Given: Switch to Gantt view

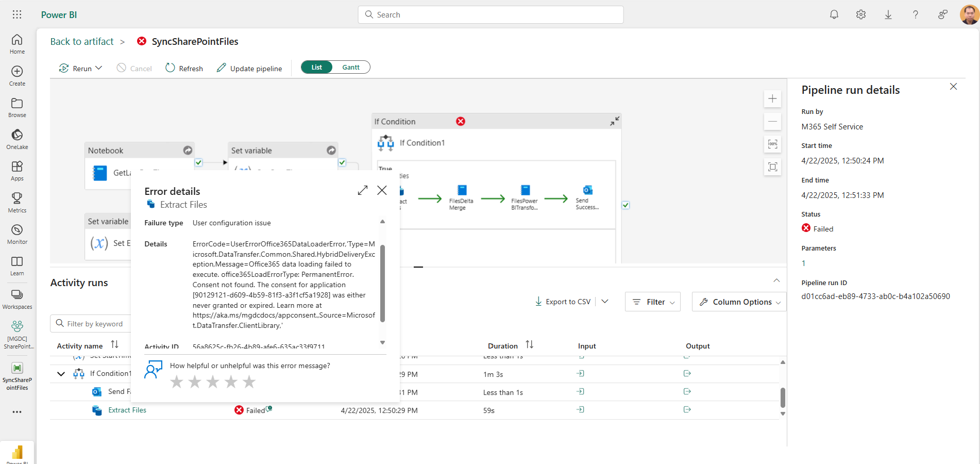Looking at the screenshot, I should pos(351,68).
